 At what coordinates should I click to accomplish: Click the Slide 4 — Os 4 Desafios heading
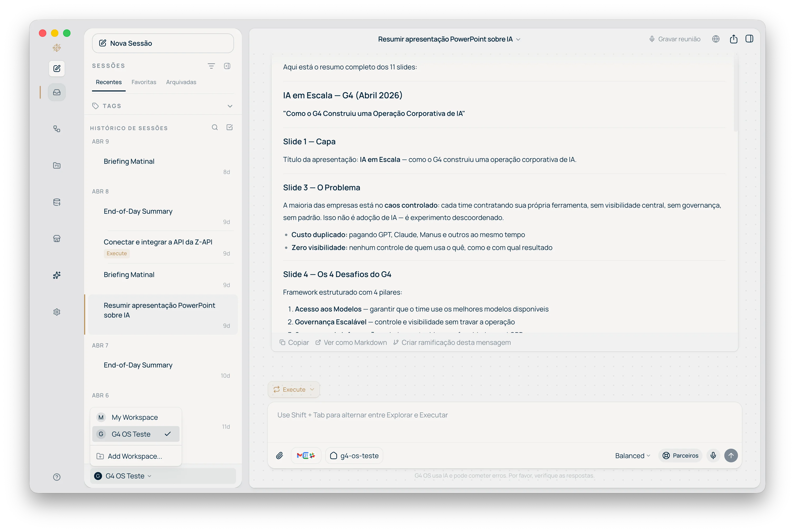click(337, 274)
